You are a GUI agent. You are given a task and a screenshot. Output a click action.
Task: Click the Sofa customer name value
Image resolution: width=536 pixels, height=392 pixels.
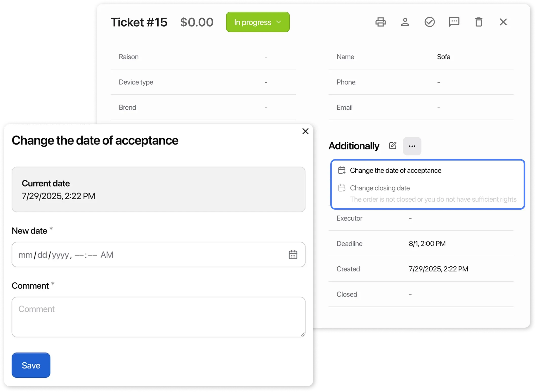point(444,57)
